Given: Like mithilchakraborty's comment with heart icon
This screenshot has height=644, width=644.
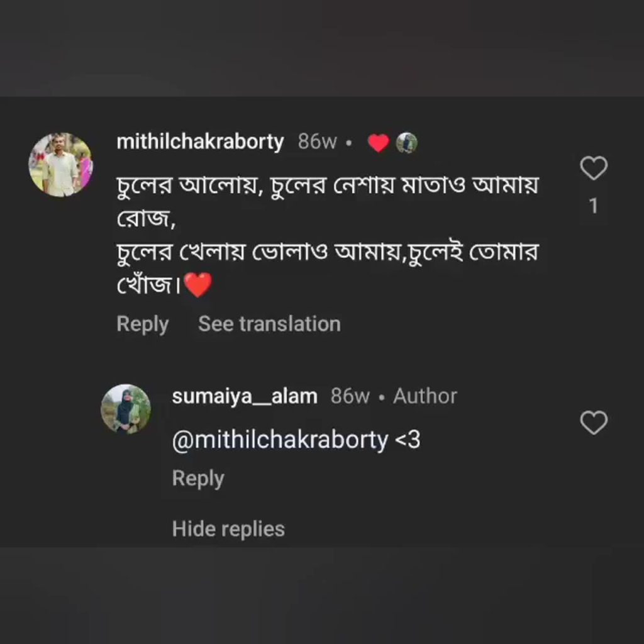Looking at the screenshot, I should pyautogui.click(x=593, y=169).
